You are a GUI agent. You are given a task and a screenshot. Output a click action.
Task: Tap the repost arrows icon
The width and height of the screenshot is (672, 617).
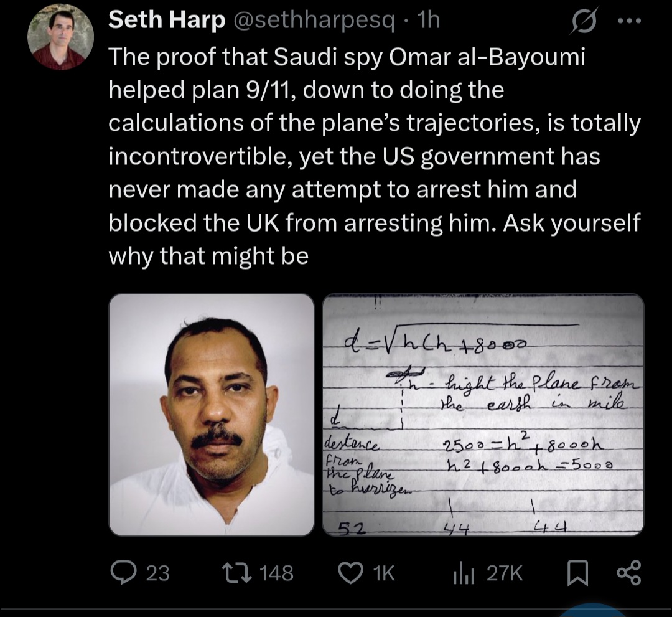pyautogui.click(x=236, y=573)
